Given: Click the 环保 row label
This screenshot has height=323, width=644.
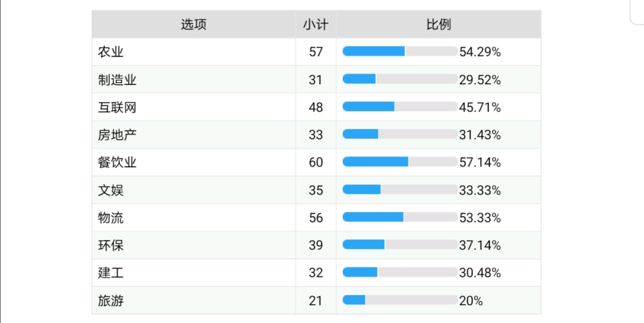Looking at the screenshot, I should [x=110, y=245].
